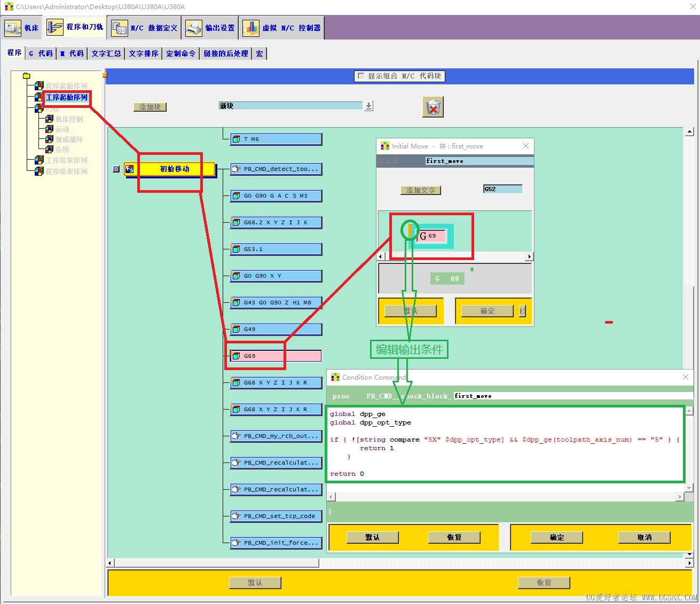Select 程序结束序列 in the tree

pos(66,171)
